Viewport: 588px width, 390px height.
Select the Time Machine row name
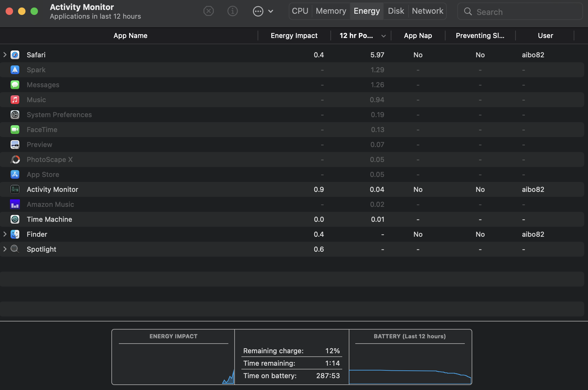pos(49,219)
